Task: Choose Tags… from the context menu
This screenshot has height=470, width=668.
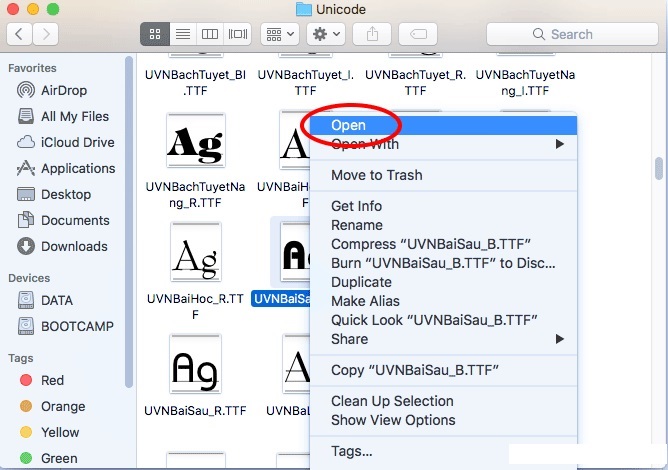Action: coord(443,451)
